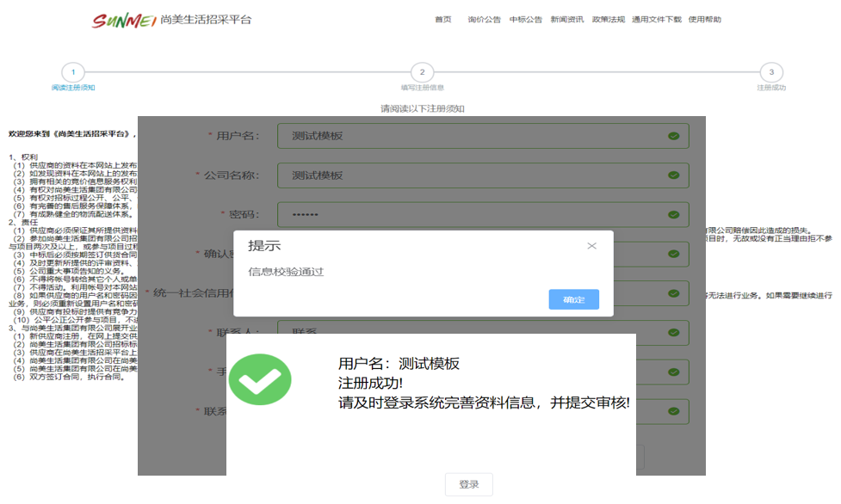Open 政策法规 navigation link
Screen dimensions: 841x504
click(x=608, y=20)
